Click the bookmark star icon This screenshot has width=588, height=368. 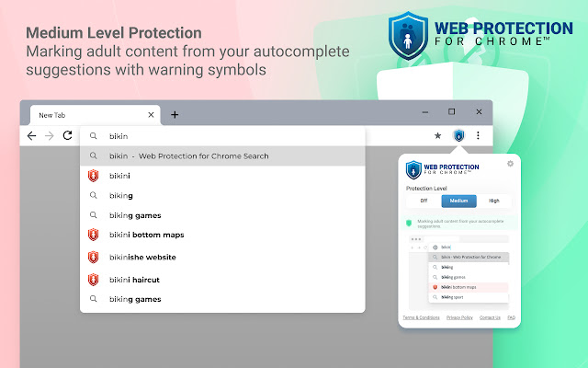pos(438,135)
